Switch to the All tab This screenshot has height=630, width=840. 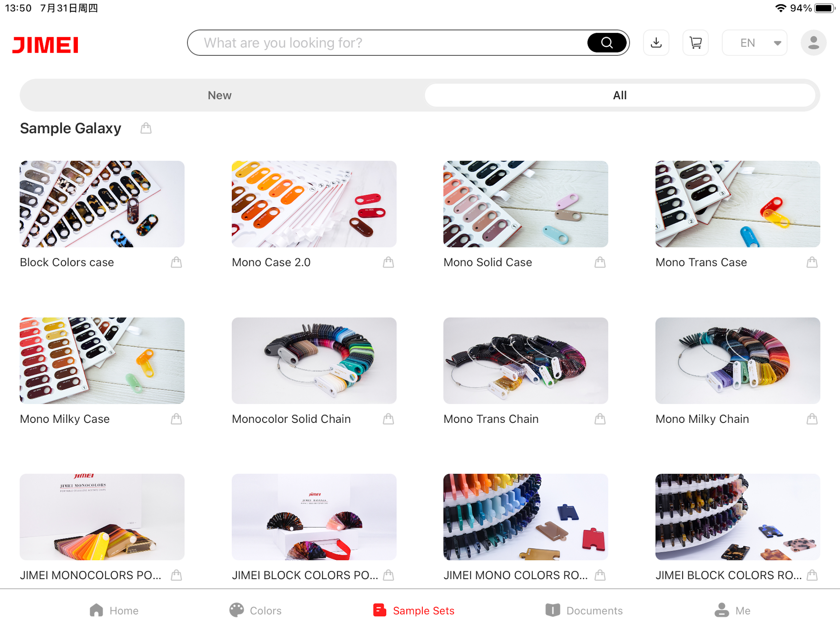tap(620, 95)
